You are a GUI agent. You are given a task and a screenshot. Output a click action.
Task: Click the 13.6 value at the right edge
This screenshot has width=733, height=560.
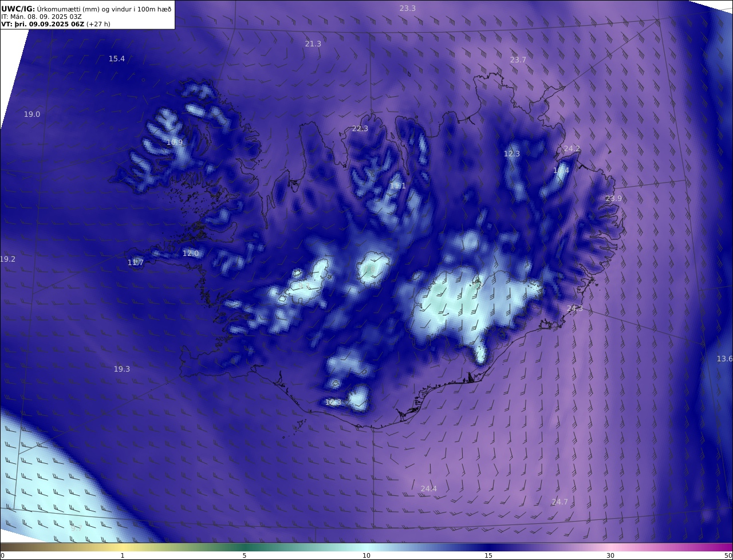point(724,358)
